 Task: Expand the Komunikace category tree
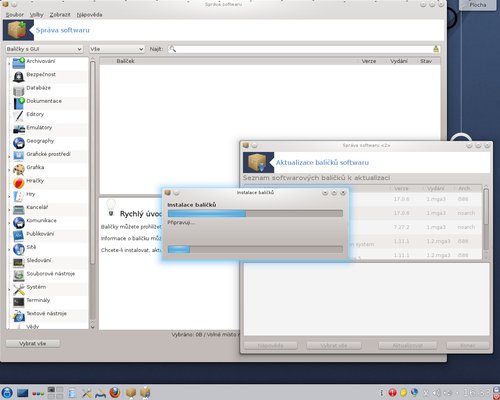(x=9, y=222)
